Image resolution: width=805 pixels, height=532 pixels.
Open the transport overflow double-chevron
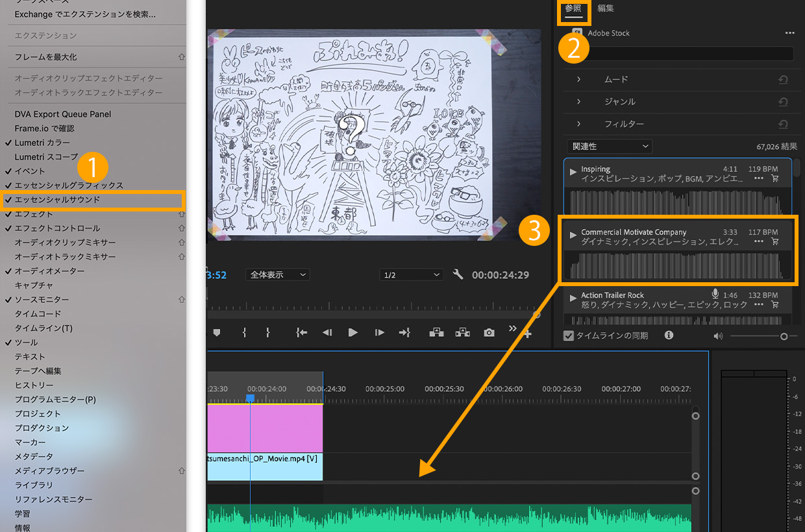[x=512, y=328]
